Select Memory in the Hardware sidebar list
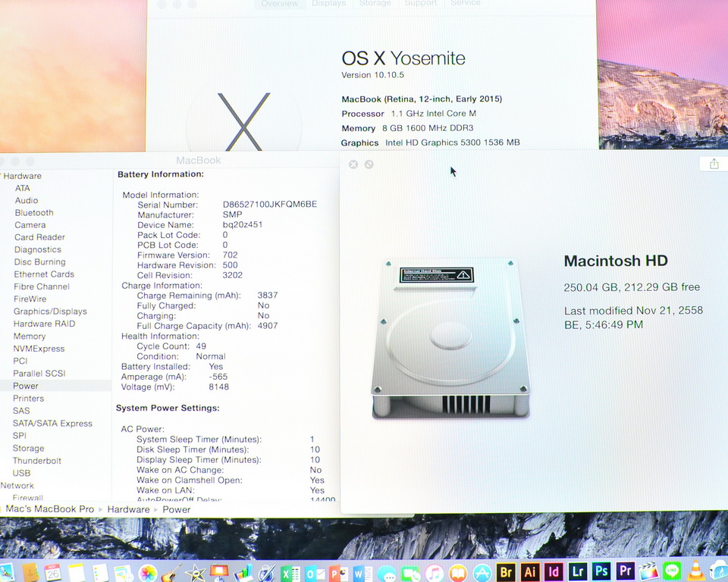Screen dimensions: 728x582 [x=30, y=336]
